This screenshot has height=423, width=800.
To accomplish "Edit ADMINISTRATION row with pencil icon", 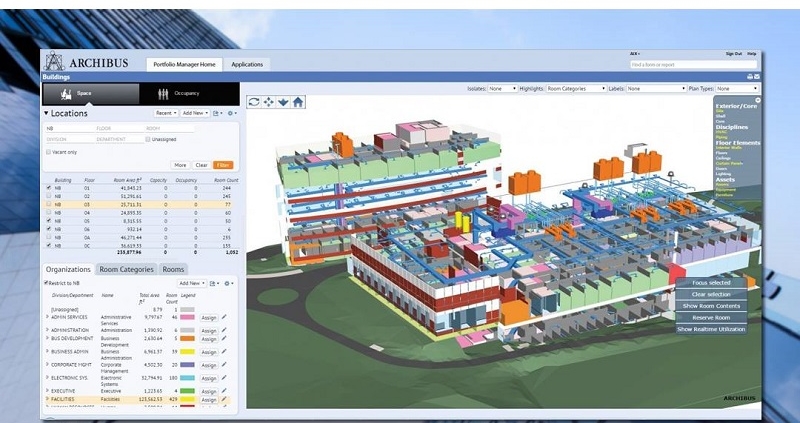I will [224, 330].
